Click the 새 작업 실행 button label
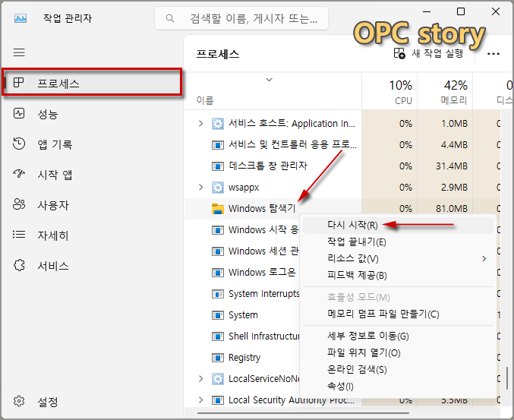The image size is (514, 420). pos(437,53)
